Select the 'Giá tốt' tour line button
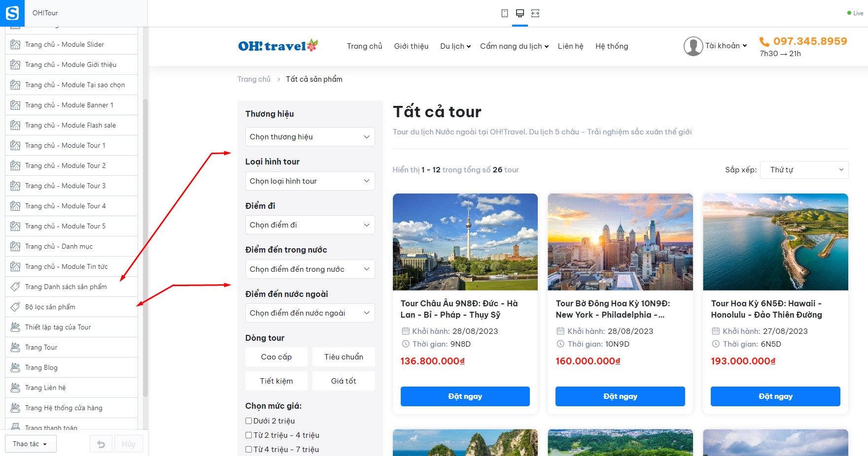The height and width of the screenshot is (456, 868). 344,381
